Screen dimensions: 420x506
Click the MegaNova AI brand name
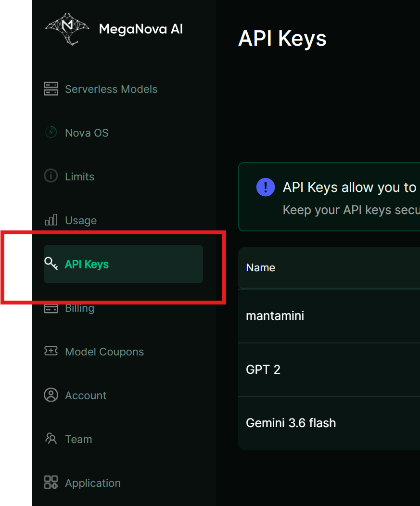click(x=141, y=29)
